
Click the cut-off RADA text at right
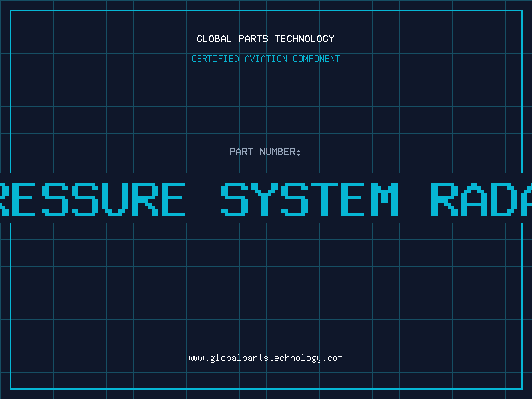[x=480, y=199]
